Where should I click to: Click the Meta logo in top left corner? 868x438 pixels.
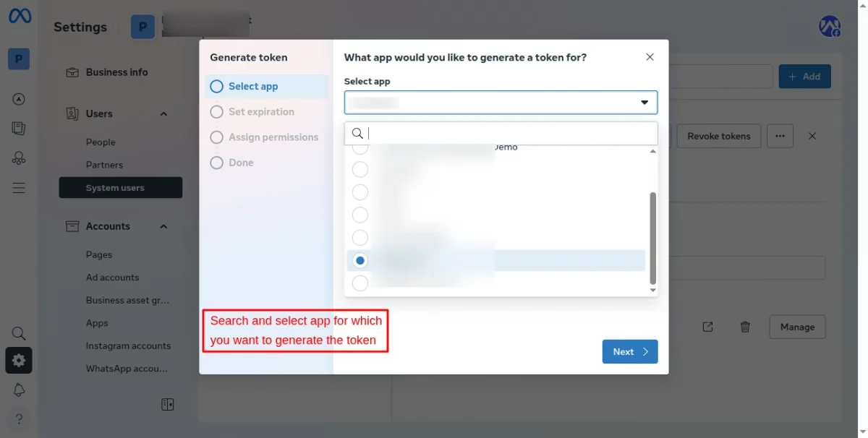point(19,16)
